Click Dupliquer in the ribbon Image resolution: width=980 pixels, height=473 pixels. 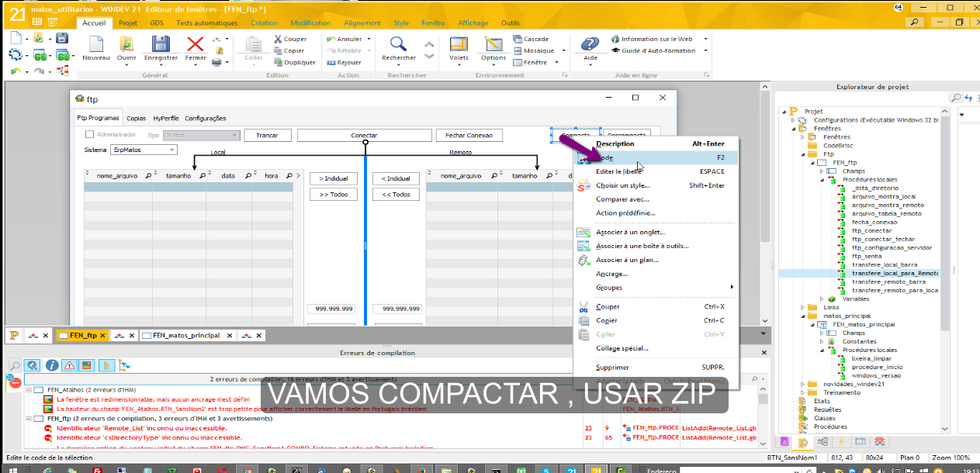click(x=294, y=62)
